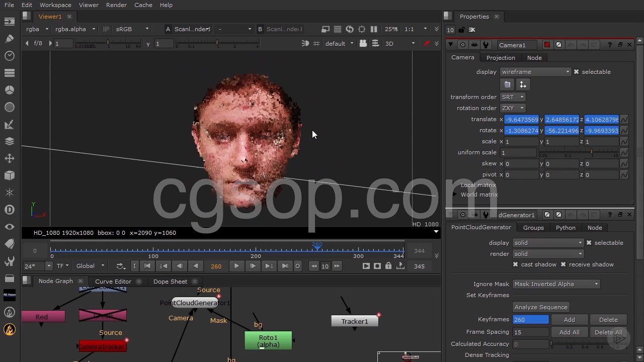Switch to the Curve Editor tab
Image resolution: width=644 pixels, height=362 pixels.
point(113,282)
